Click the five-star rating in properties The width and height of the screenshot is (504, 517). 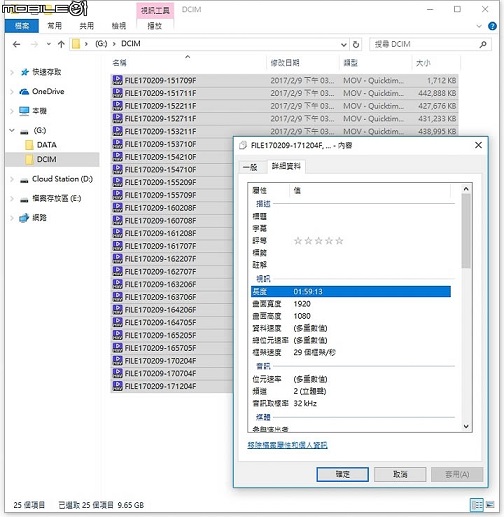(x=318, y=241)
